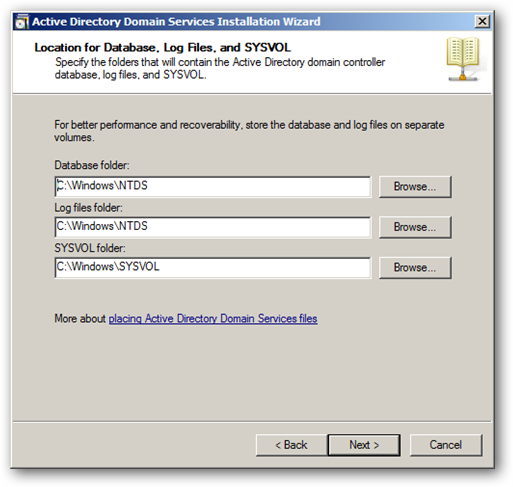Browse for the SYSVOL folder
Viewport: 513px width, 487px height.
[415, 267]
